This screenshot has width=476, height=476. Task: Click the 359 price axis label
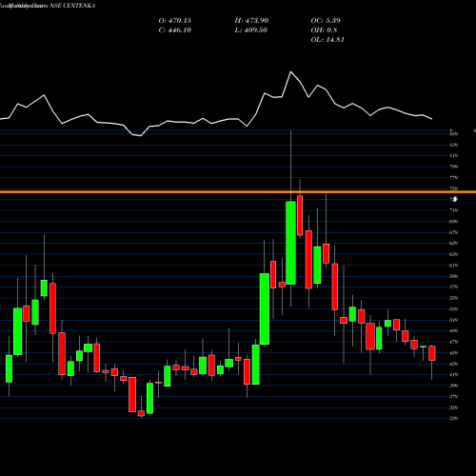(x=454, y=407)
